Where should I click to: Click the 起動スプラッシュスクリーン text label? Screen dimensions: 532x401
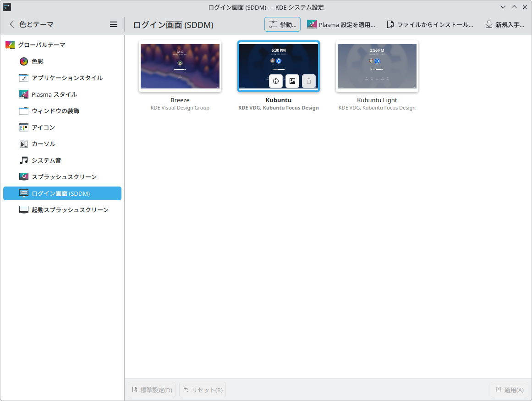tap(70, 210)
